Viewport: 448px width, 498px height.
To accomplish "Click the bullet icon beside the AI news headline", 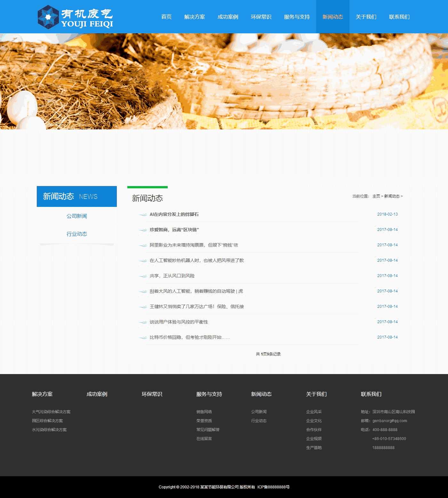I will coord(143,215).
